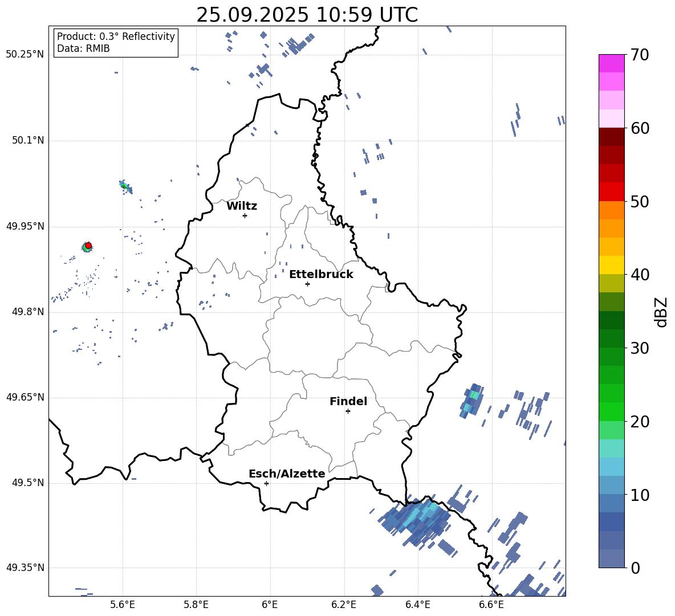Viewport: 675px width, 616px height.
Task: Click the 49.65°N latitude label
Action: [x=25, y=397]
